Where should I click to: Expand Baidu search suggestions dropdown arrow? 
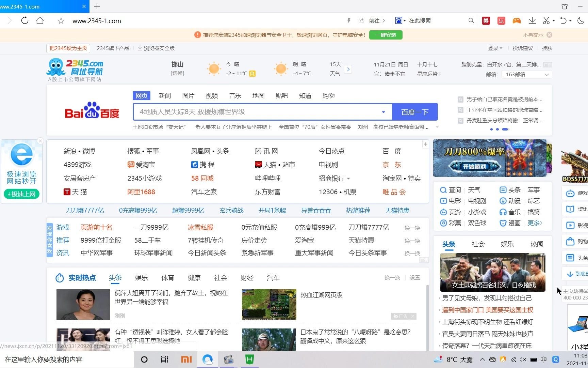pos(383,112)
